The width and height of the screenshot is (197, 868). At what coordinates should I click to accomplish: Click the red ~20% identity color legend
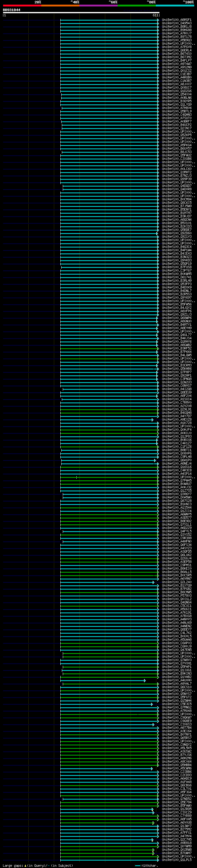[x=22, y=6]
